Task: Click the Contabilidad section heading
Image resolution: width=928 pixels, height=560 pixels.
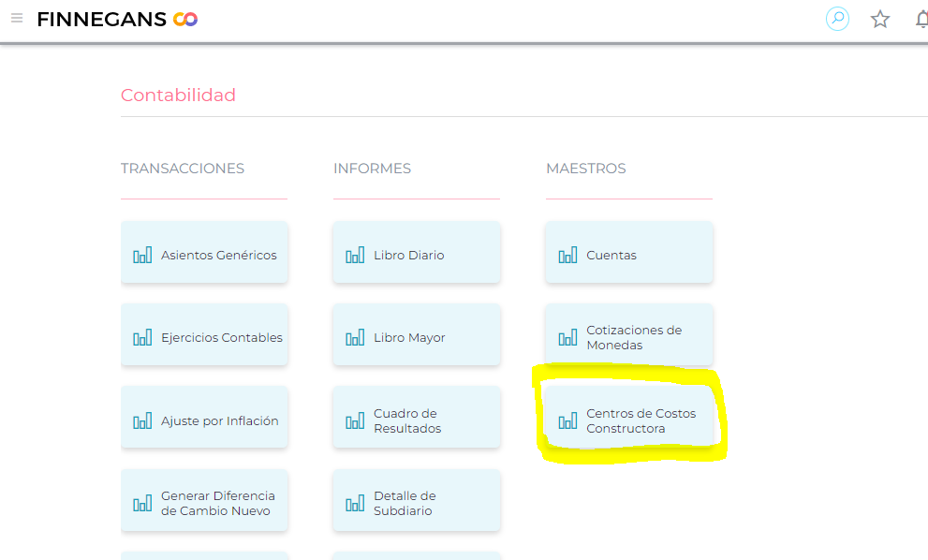Action: (x=178, y=96)
